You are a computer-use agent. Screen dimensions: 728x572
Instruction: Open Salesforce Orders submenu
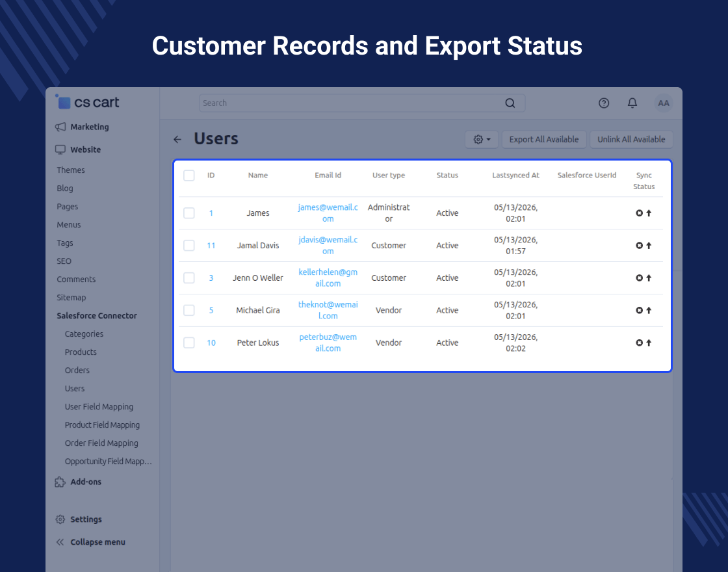[x=77, y=370]
